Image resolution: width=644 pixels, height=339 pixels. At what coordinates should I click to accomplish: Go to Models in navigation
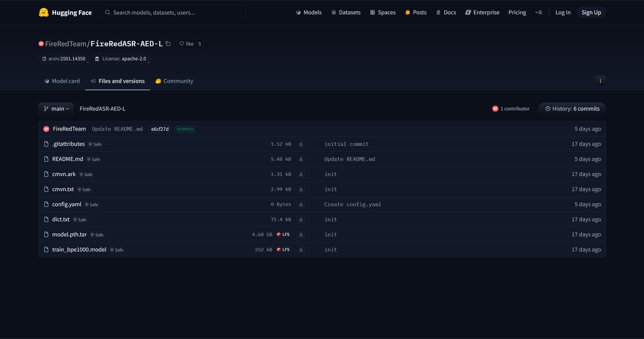tap(309, 12)
